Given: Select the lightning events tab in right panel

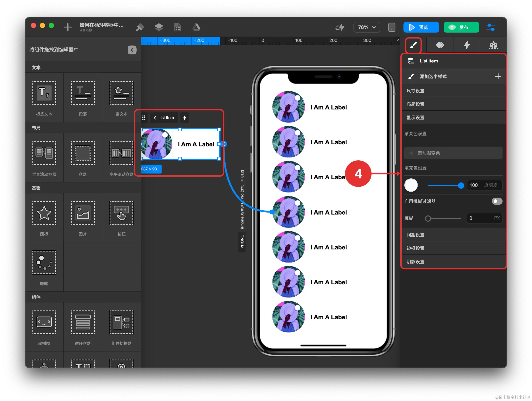Looking at the screenshot, I should (x=467, y=45).
